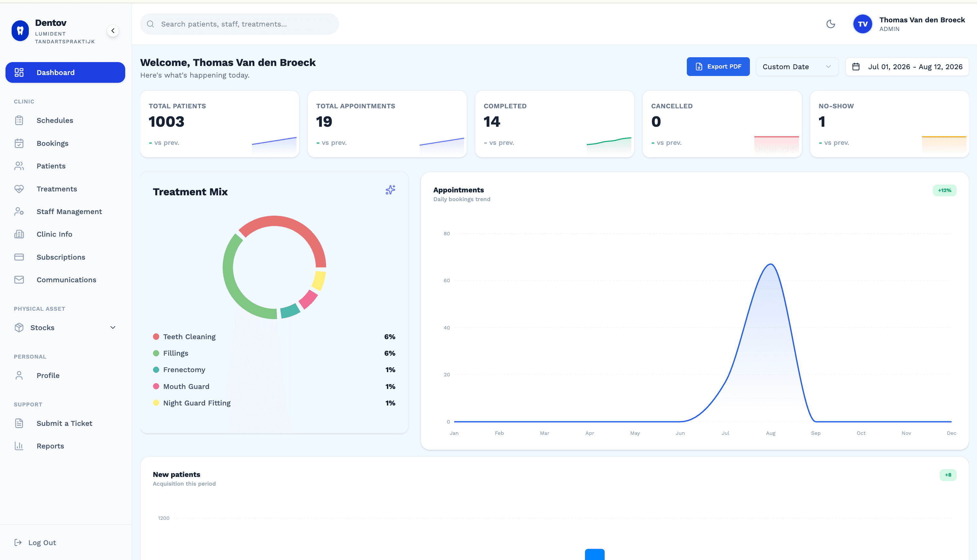Toggle dark mode with the moon icon
977x560 pixels.
point(830,24)
